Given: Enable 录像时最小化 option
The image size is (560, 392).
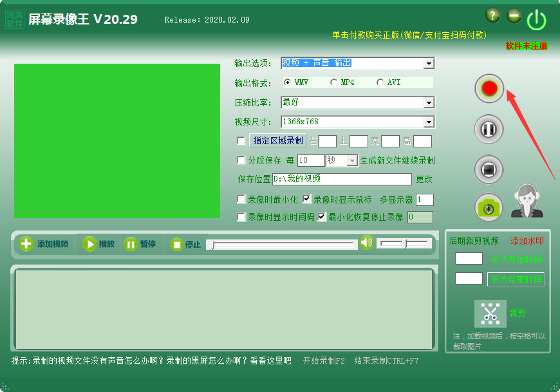Looking at the screenshot, I should point(241,199).
